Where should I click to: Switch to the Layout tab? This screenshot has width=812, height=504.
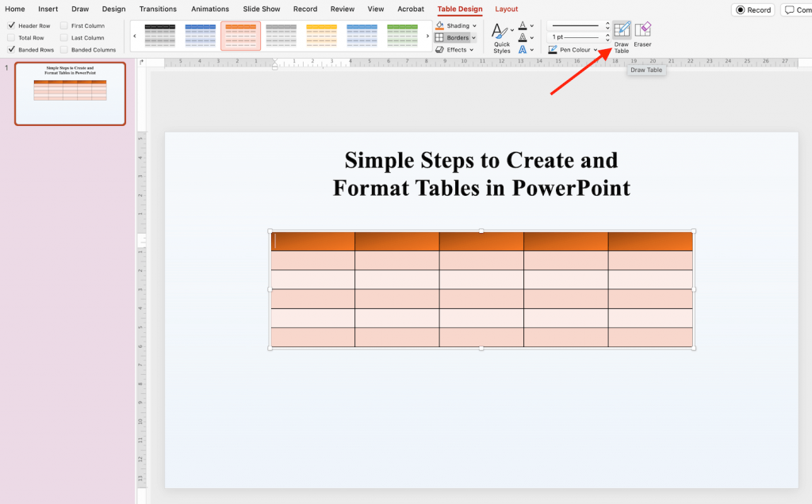(x=506, y=9)
